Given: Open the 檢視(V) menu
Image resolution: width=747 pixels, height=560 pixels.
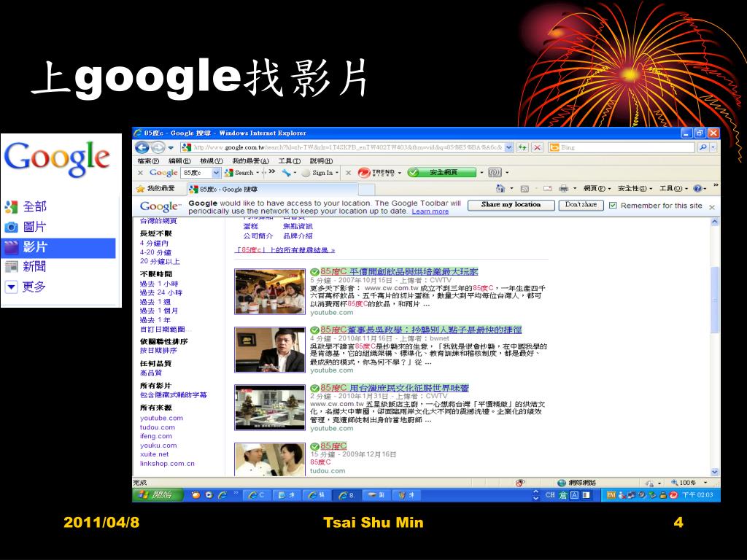Looking at the screenshot, I should [x=212, y=161].
